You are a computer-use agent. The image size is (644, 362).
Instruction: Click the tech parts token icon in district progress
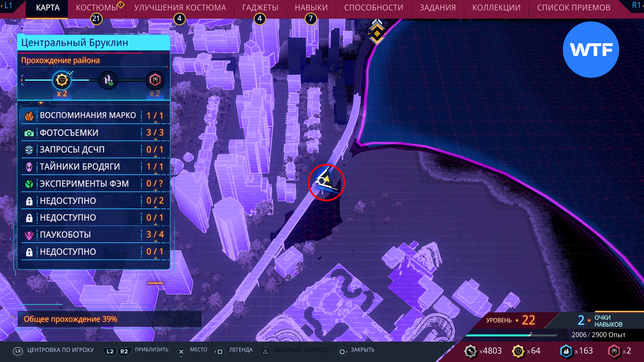[62, 80]
